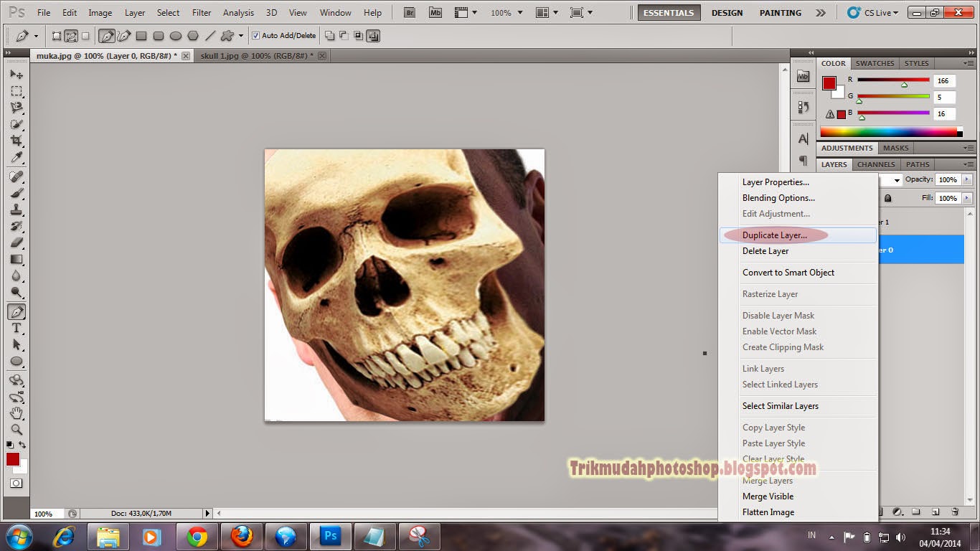Select the History Brush tool
The image size is (980, 551).
(17, 226)
